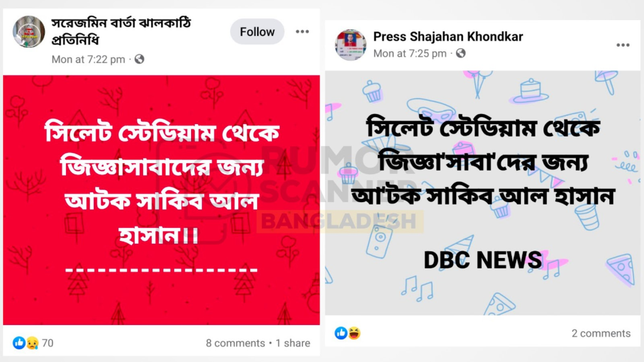Image resolution: width=644 pixels, height=362 pixels.
Task: Click the like reaction icon on left post
Action: click(x=19, y=342)
